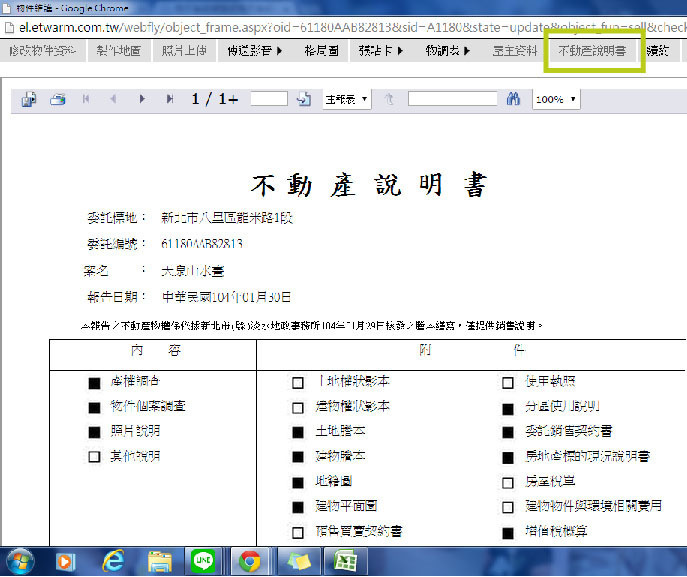The image size is (687, 577).
Task: Click the address text 新北市八里區龍米路1段
Action: (x=227, y=218)
